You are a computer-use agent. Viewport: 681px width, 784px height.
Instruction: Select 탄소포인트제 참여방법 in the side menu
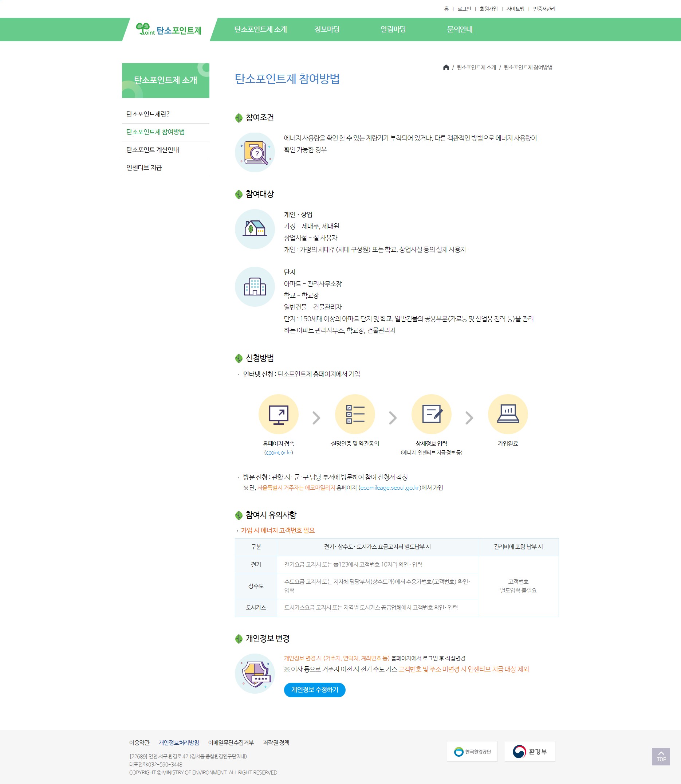[x=165, y=132]
